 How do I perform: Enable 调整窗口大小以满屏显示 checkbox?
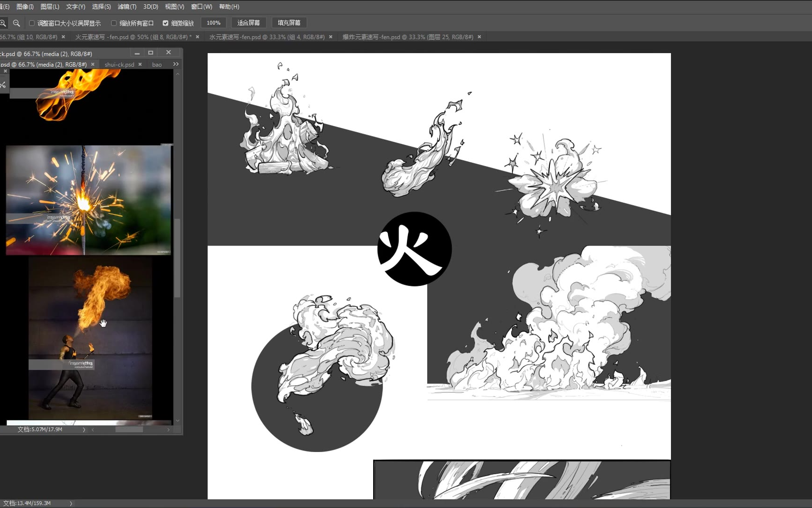tap(32, 23)
